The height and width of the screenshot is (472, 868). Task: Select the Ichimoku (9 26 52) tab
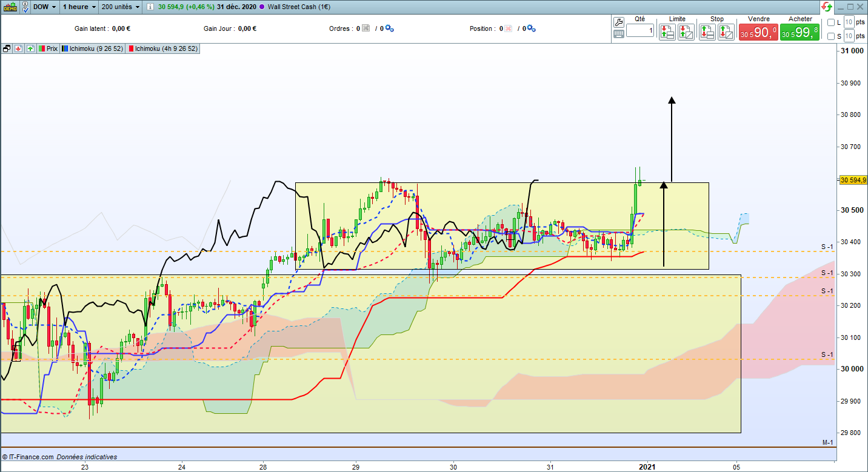92,48
